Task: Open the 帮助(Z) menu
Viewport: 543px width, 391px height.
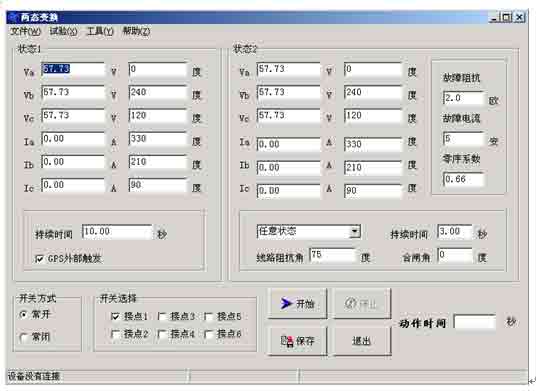Action: click(x=136, y=32)
